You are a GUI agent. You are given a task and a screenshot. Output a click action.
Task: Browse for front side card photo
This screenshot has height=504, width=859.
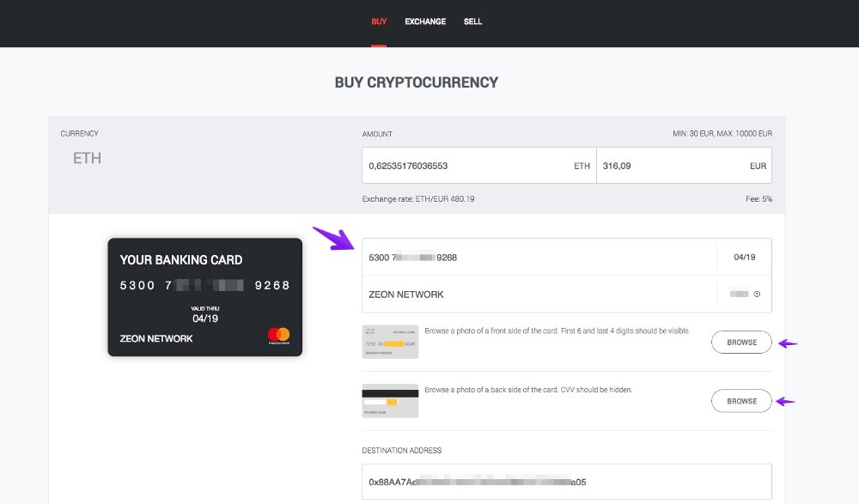741,343
